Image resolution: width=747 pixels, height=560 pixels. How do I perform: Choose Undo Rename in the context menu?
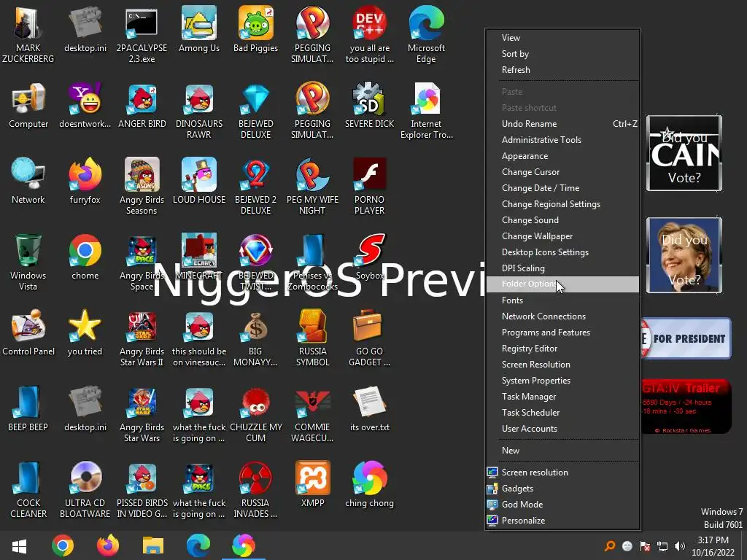[562, 124]
